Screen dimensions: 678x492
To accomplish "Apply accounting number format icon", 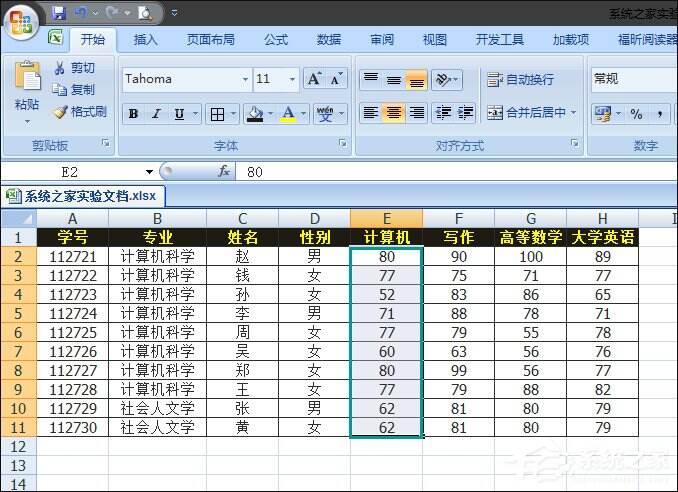I will point(602,114).
